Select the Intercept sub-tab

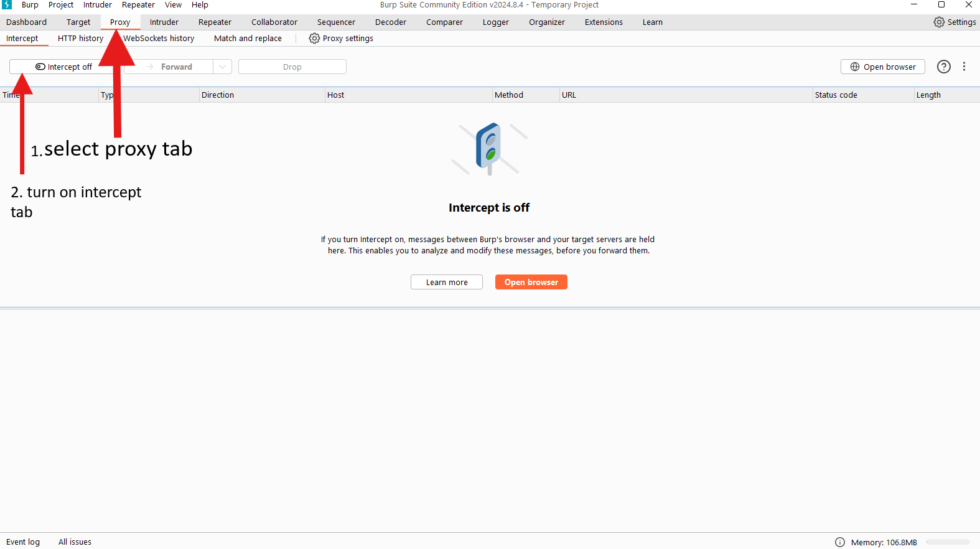22,38
